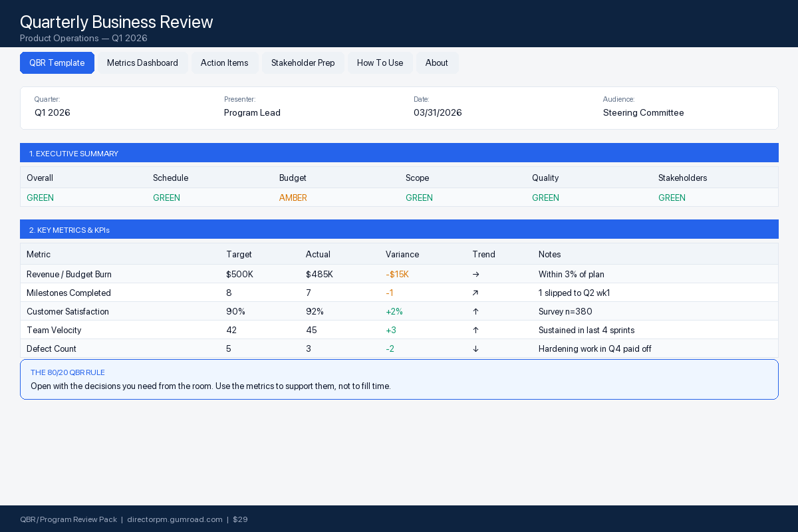Click the note Survey n=380
The height and width of the screenshot is (532, 798).
pyautogui.click(x=565, y=311)
